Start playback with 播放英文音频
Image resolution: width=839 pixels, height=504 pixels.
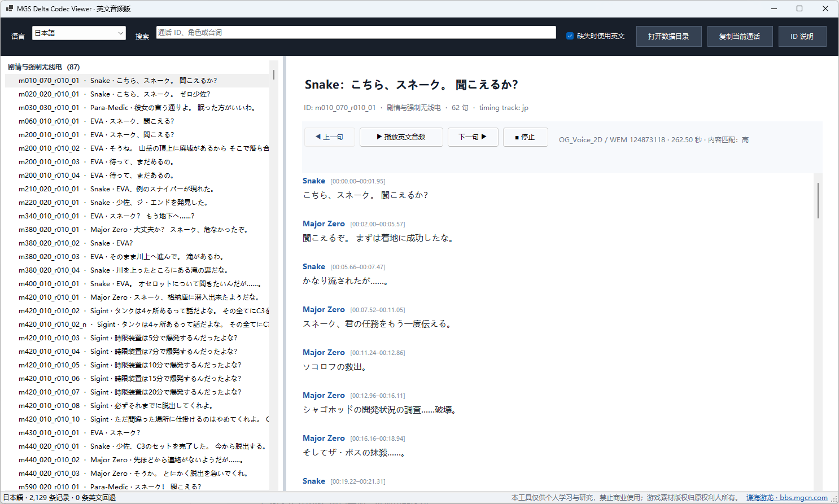[x=401, y=137]
